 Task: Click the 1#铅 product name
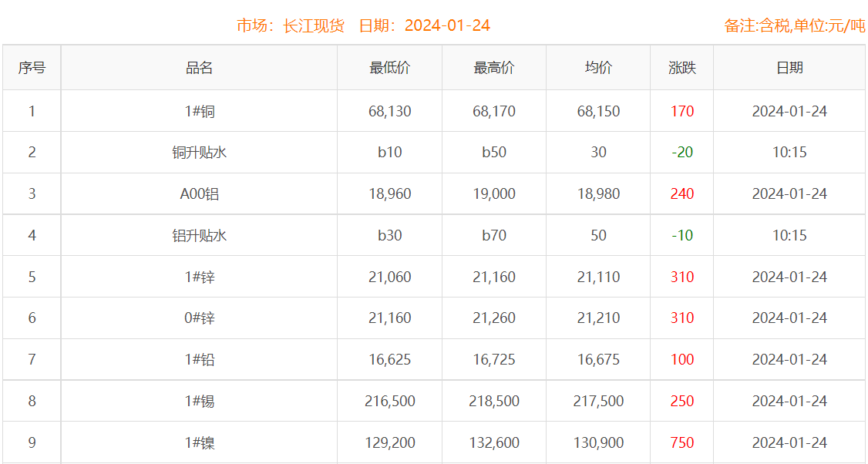pos(199,360)
